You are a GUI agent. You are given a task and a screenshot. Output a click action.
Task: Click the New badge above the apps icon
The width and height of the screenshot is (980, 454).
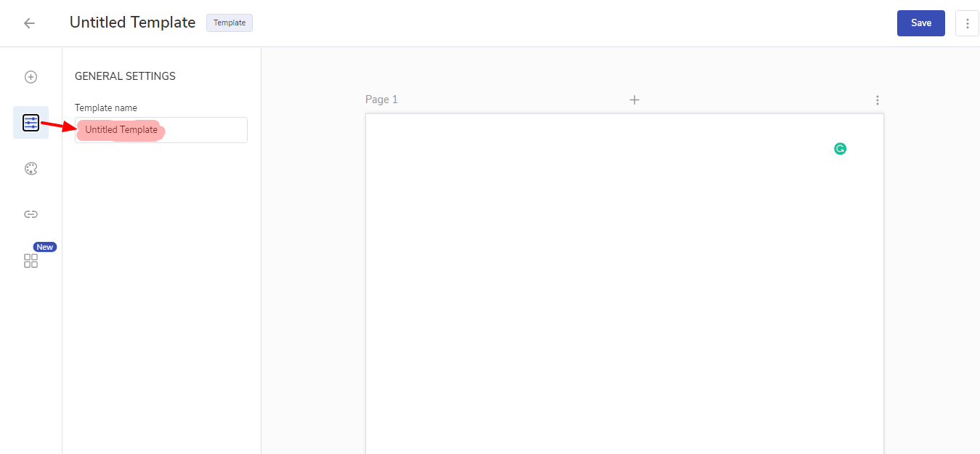45,247
